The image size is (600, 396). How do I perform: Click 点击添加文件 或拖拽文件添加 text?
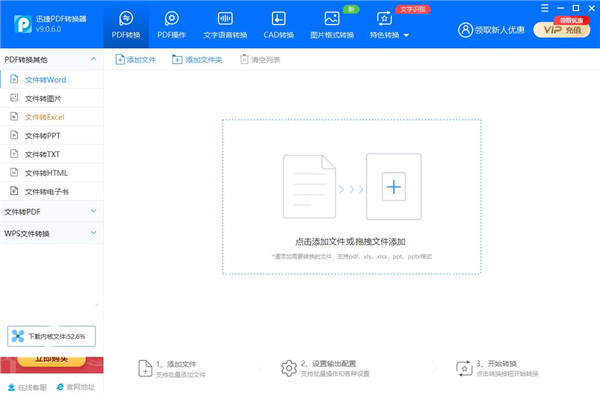(350, 242)
